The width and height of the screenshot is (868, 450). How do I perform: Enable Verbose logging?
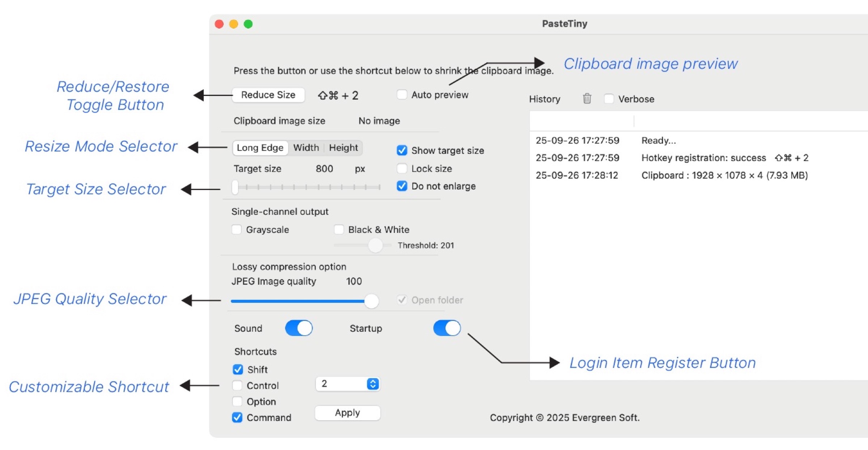(x=609, y=98)
